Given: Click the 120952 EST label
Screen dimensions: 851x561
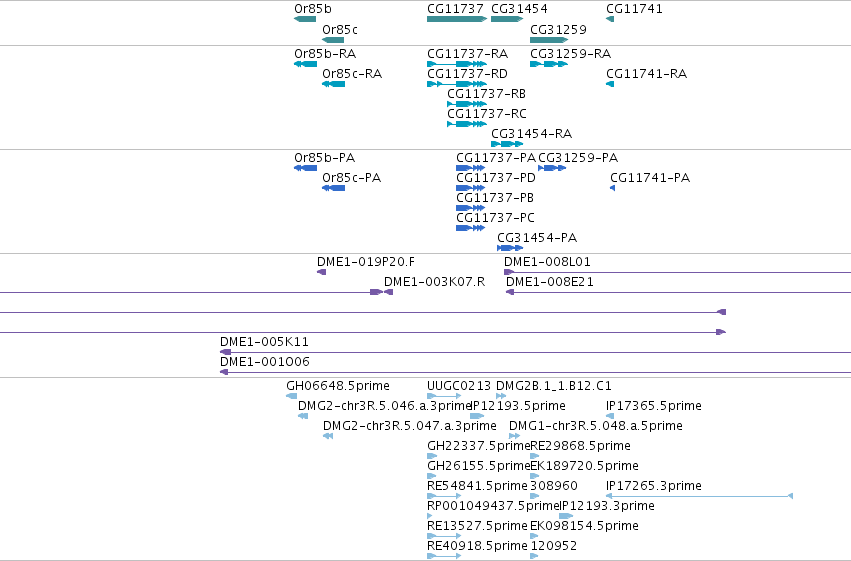Looking at the screenshot, I should coord(554,547).
